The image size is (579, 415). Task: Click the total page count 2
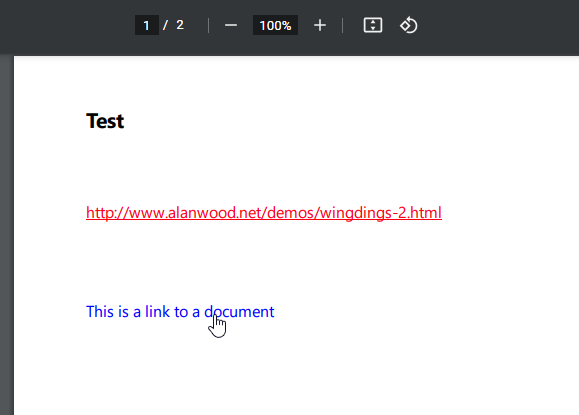pos(180,25)
